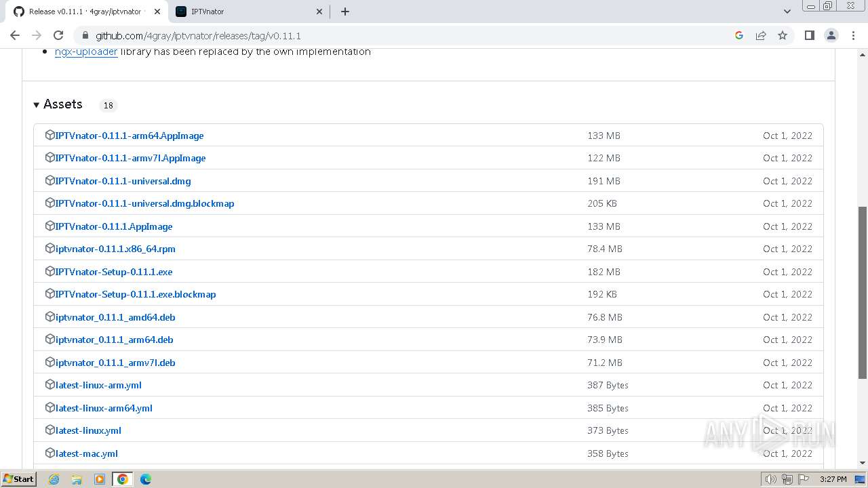Open the browser side panel
This screenshot has height=488, width=868.
(809, 35)
